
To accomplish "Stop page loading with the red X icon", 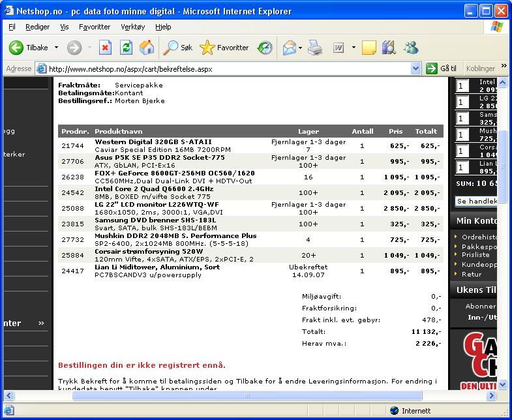I will coord(105,48).
